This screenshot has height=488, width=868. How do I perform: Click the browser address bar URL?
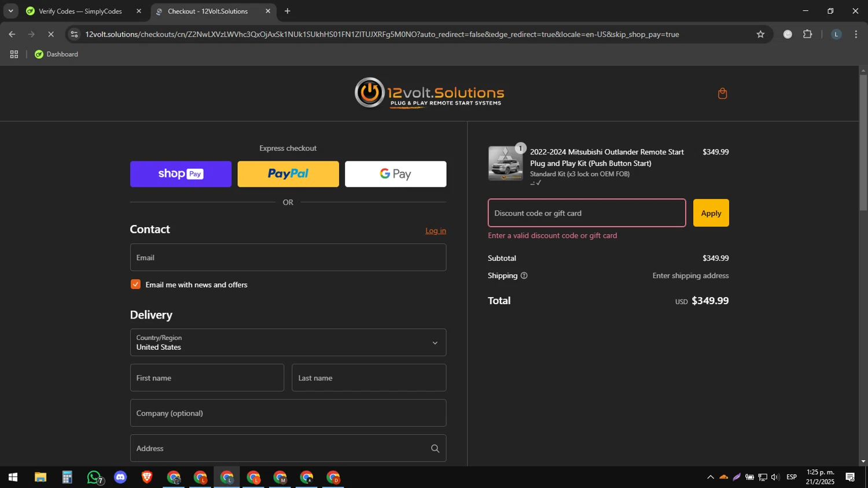(382, 34)
